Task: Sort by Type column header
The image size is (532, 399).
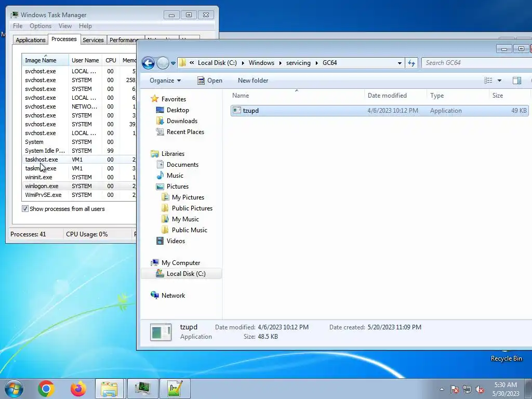Action: pos(458,96)
